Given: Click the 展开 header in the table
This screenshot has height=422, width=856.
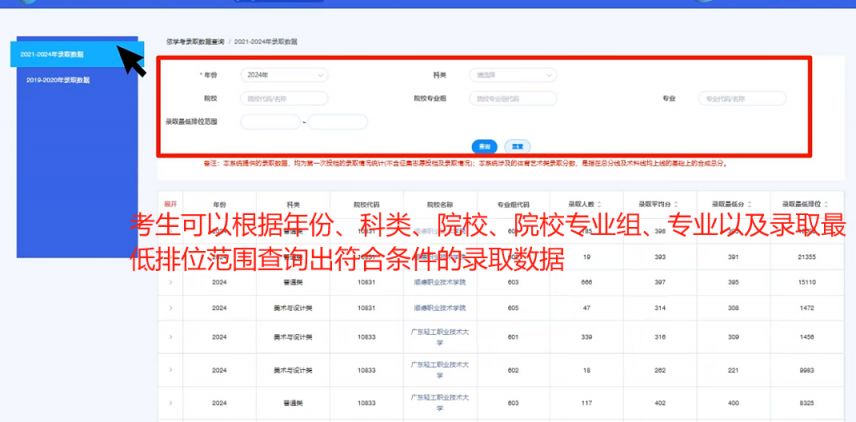Looking at the screenshot, I should pos(170,203).
